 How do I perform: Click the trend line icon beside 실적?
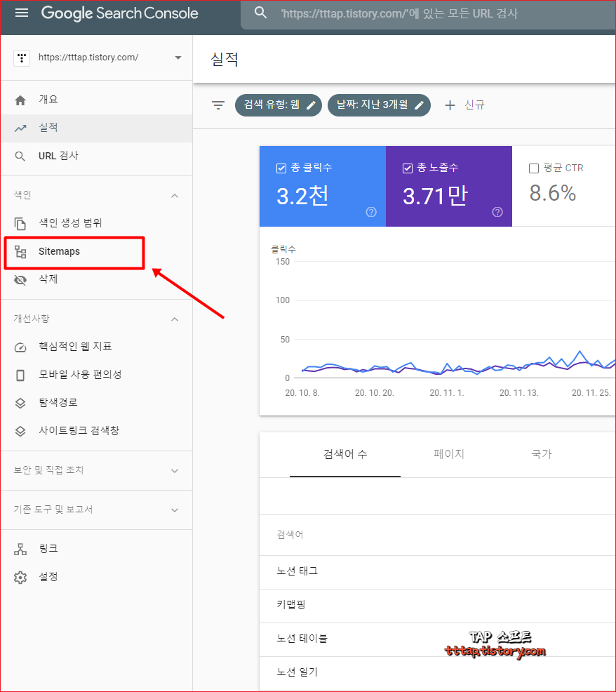click(20, 128)
